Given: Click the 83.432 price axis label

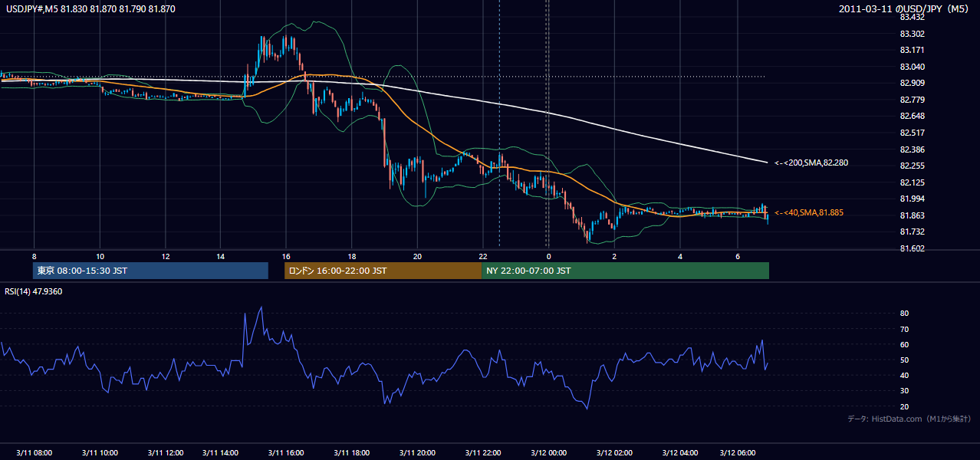Looking at the screenshot, I should 913,17.
